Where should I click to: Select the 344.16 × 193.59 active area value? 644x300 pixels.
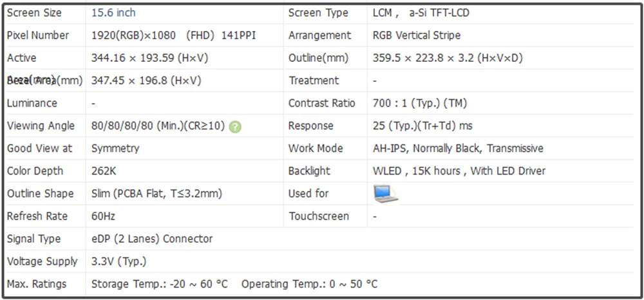pyautogui.click(x=150, y=58)
